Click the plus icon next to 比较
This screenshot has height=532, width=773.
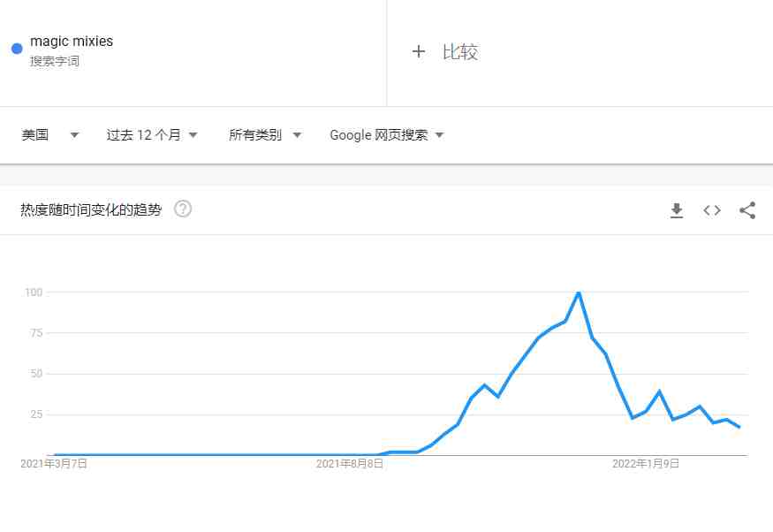tap(419, 51)
